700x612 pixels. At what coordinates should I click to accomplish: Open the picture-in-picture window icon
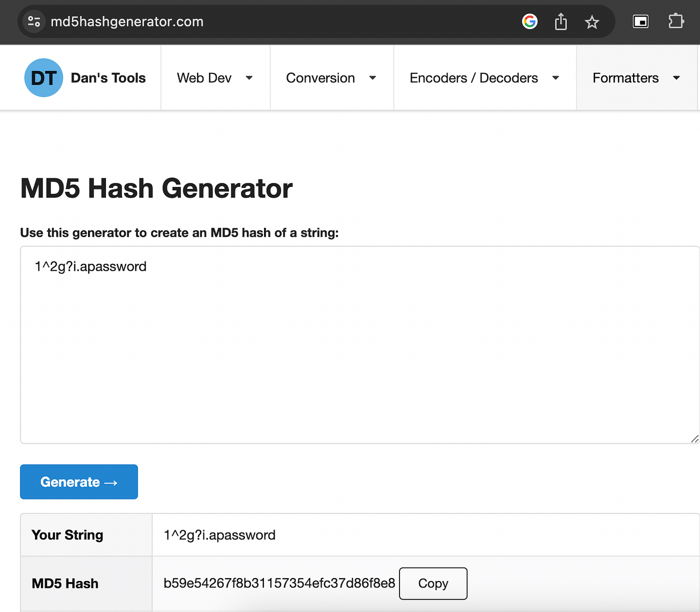coord(640,21)
